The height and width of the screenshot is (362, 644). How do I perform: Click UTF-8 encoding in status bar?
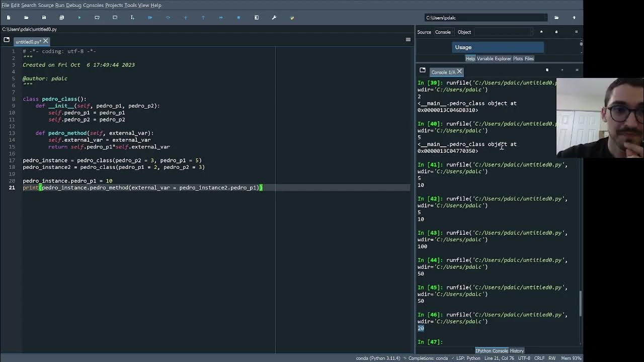pos(524,358)
